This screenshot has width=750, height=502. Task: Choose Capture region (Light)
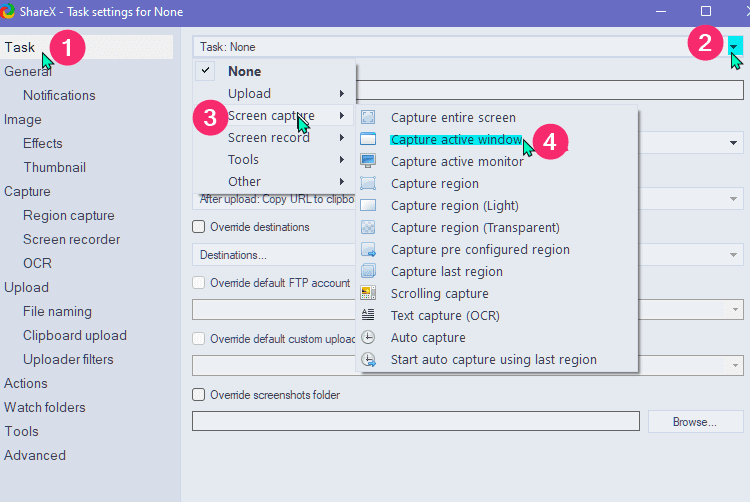(497, 205)
